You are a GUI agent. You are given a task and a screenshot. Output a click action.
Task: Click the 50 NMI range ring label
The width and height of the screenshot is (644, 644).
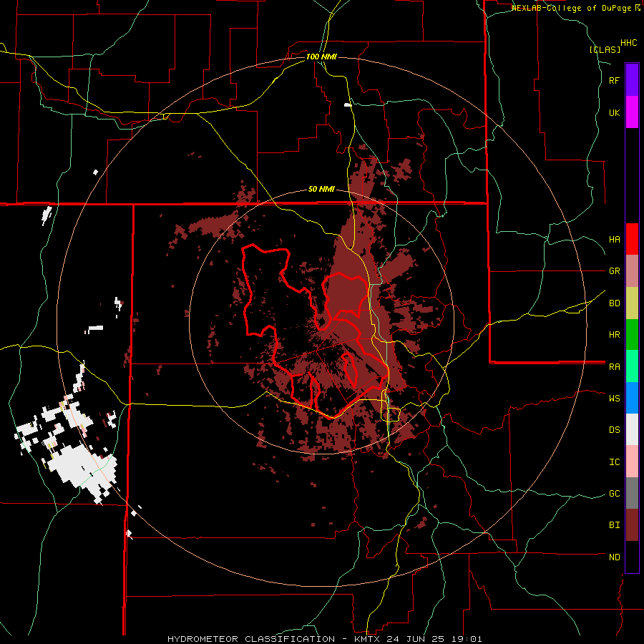point(321,190)
